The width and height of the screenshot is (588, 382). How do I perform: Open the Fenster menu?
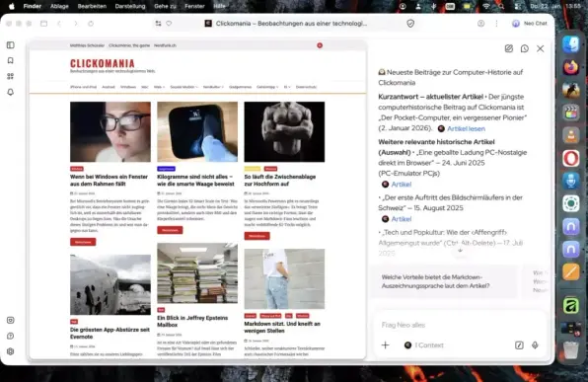(x=194, y=6)
